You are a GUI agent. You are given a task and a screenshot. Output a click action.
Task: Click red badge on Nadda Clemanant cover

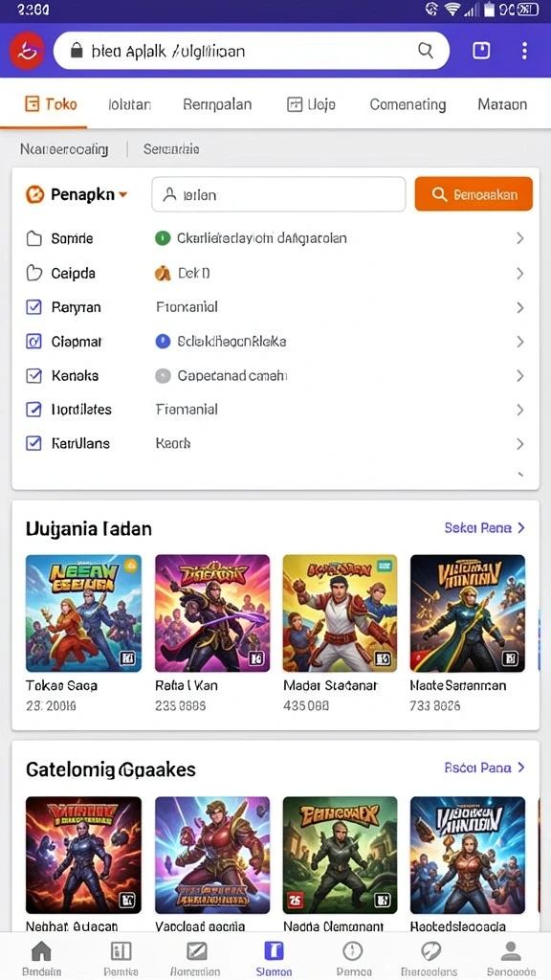296,900
